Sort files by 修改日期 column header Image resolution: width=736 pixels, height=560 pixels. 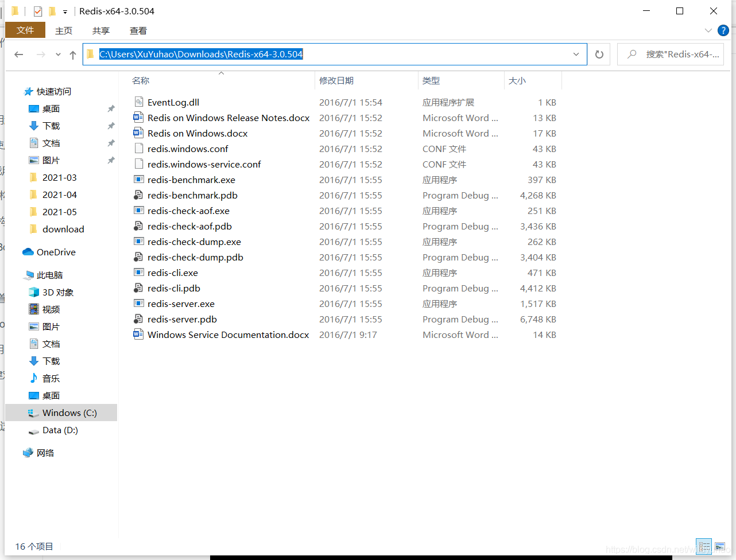(x=336, y=81)
